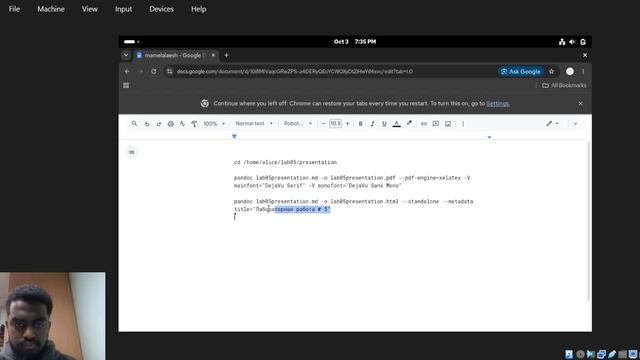Open the VirtualBox Devices menu
The image size is (640, 360).
click(161, 9)
